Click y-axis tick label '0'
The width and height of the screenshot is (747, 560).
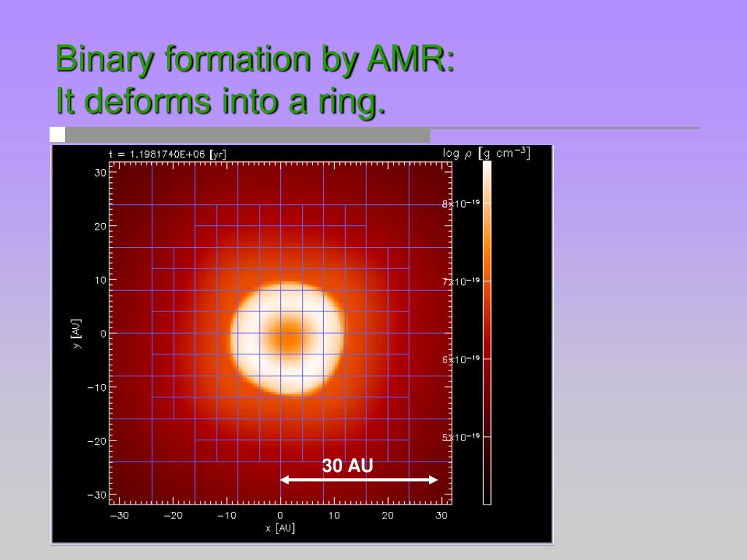pos(103,334)
